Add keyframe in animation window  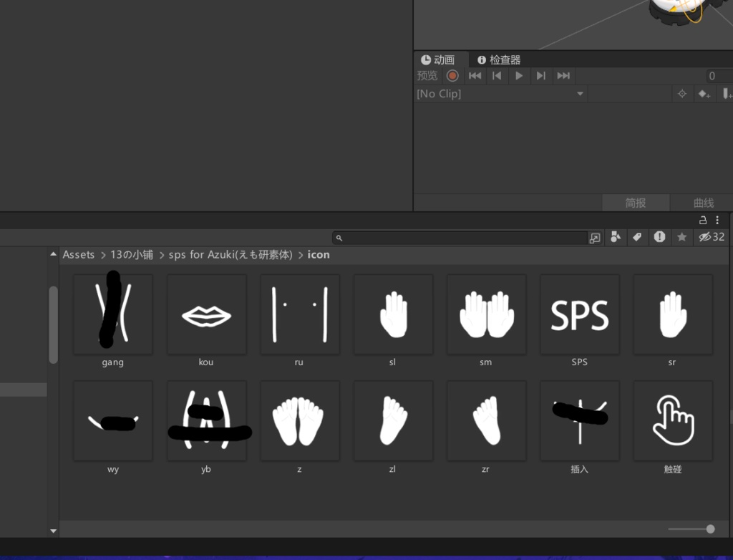click(x=704, y=94)
